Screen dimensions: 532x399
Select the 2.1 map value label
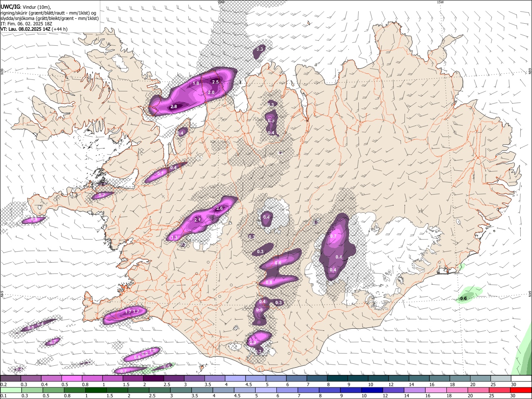point(198,220)
